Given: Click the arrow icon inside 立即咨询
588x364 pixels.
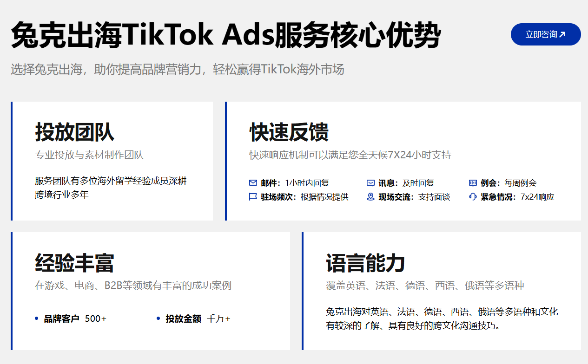Looking at the screenshot, I should (x=562, y=34).
